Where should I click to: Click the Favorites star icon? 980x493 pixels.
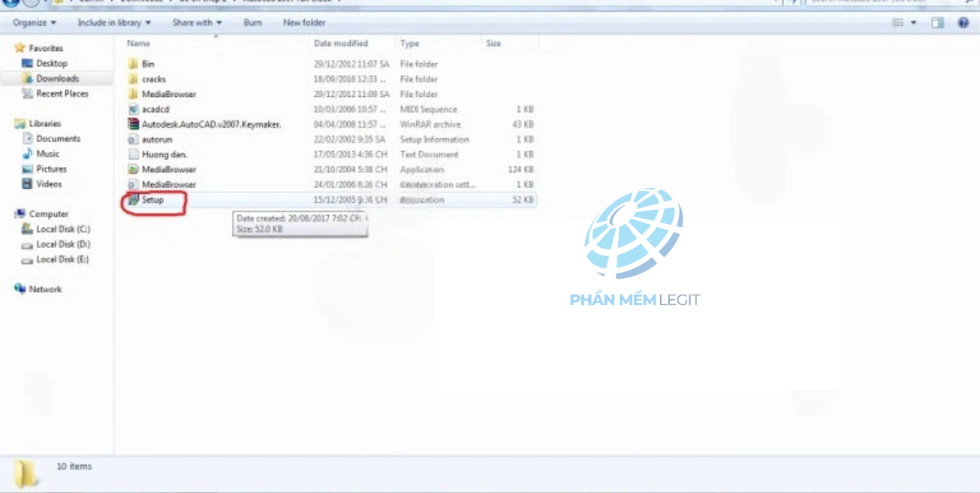(x=20, y=48)
